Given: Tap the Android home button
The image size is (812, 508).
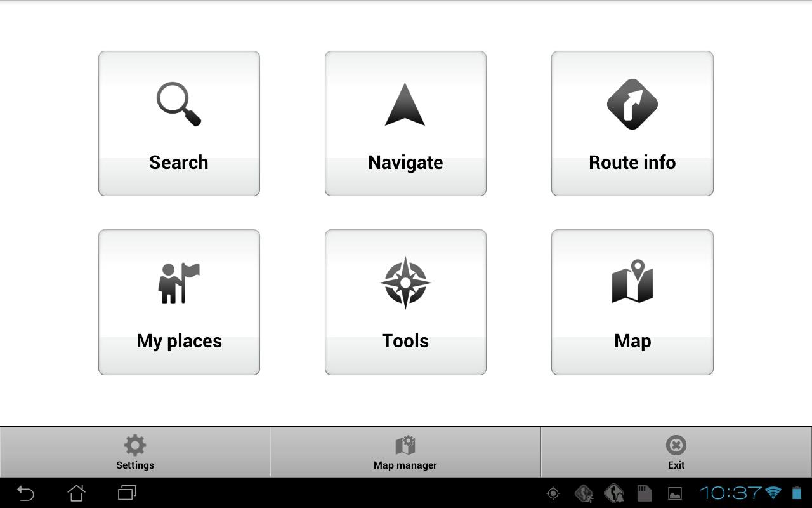Looking at the screenshot, I should [x=76, y=493].
